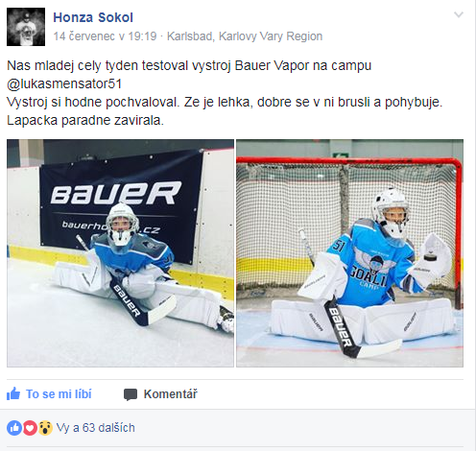Viewport: 476px width, 451px height.
Task: Open Honza Sokol's profile picture
Action: point(26,27)
